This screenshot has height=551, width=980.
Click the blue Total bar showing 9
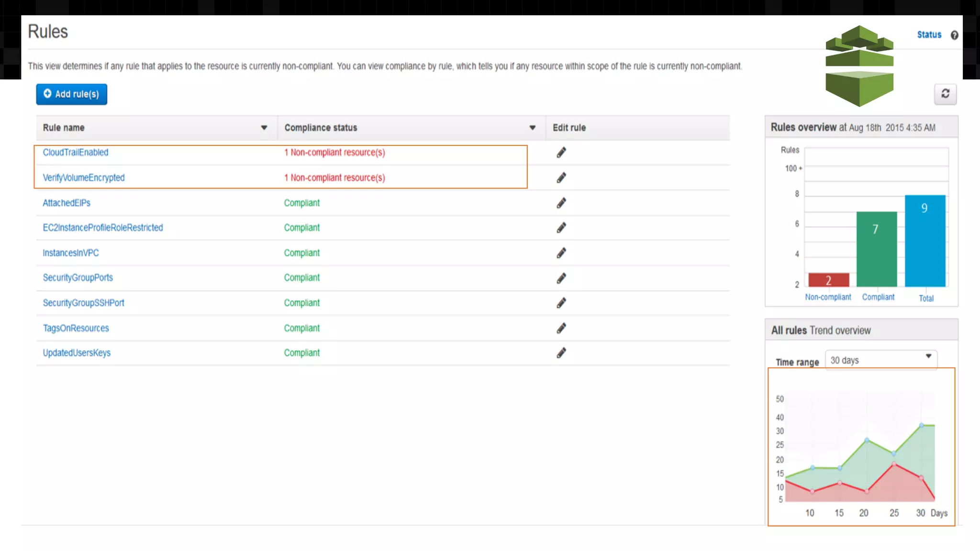click(924, 241)
